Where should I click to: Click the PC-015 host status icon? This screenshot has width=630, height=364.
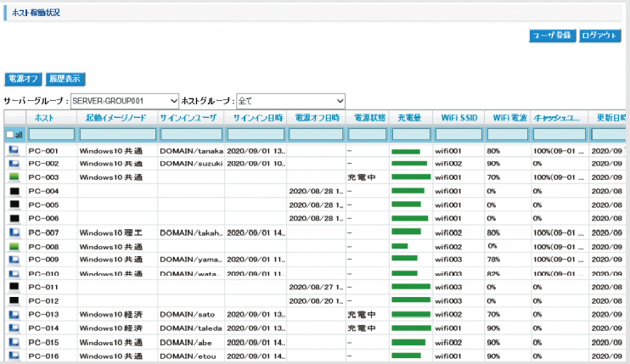[14, 342]
